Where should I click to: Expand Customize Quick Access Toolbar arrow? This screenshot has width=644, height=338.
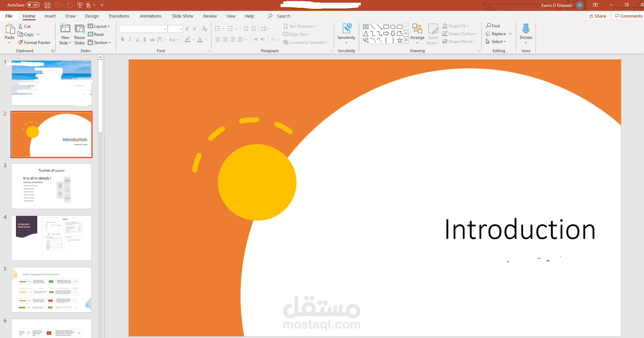tap(102, 5)
